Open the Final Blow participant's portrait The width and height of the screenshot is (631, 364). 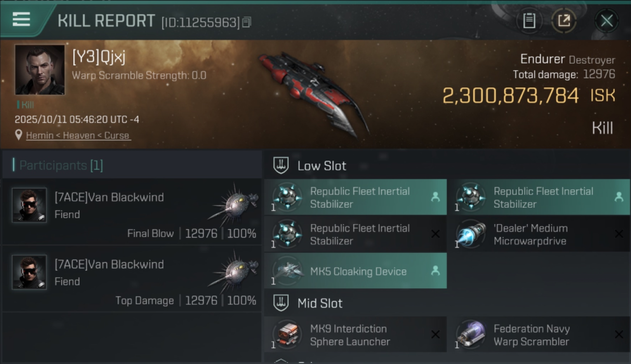29,205
